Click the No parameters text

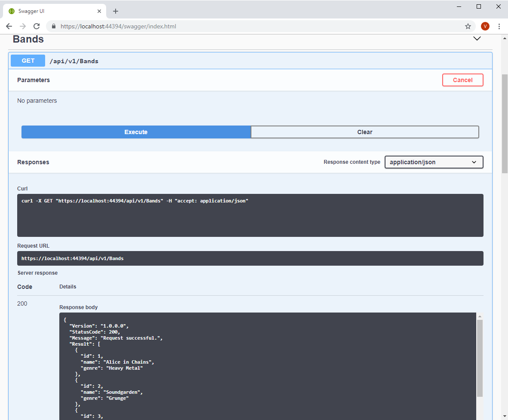tap(37, 101)
